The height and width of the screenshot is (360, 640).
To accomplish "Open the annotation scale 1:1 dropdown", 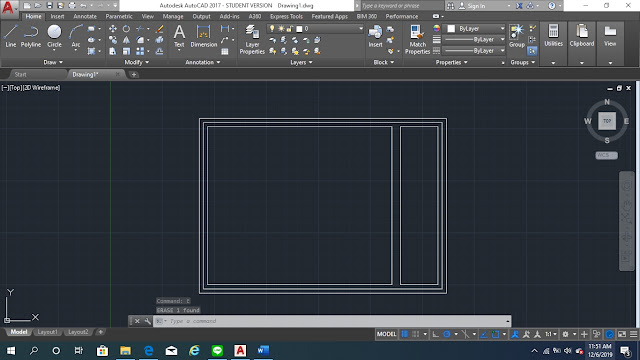I will (551, 334).
